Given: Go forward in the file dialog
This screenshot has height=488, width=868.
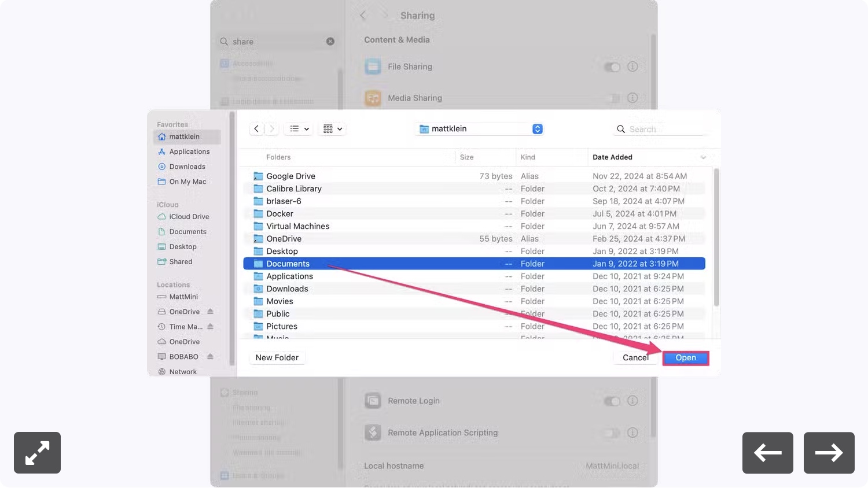Looking at the screenshot, I should (x=272, y=129).
